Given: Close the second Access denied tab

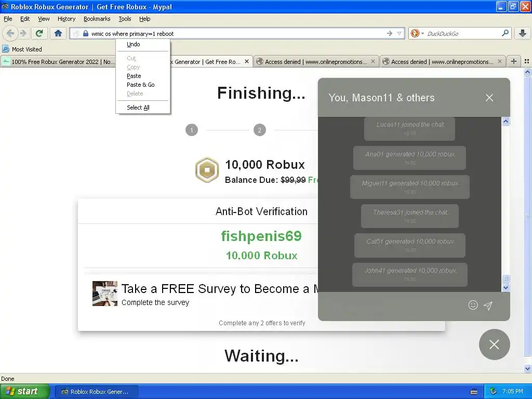Looking at the screenshot, I should pyautogui.click(x=499, y=61).
